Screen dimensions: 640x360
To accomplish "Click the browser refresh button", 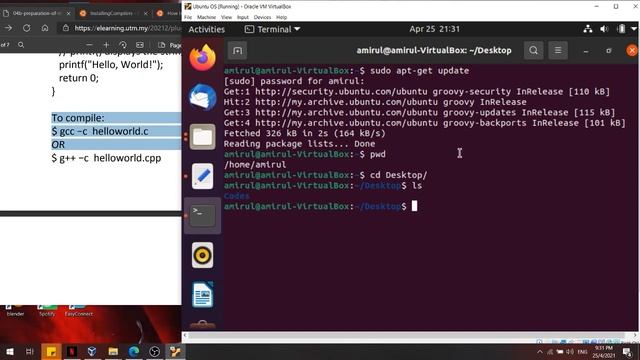I will tap(27, 28).
